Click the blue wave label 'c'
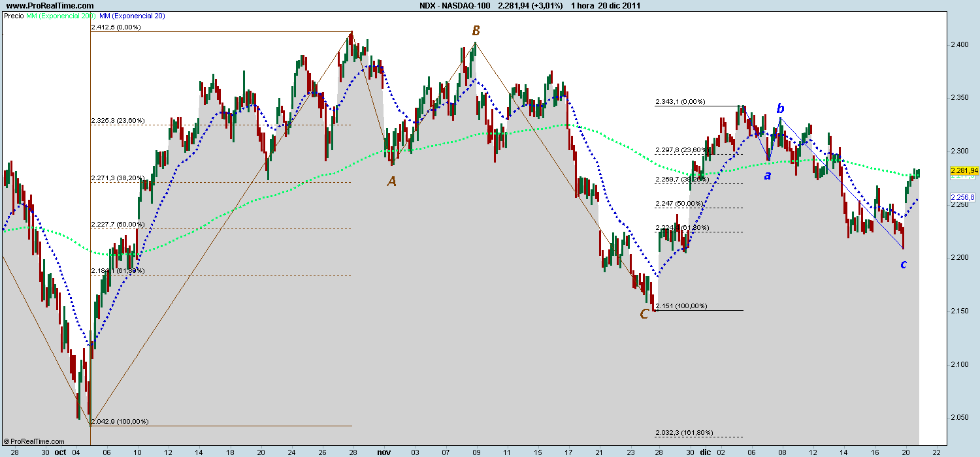This screenshot has width=980, height=457. (903, 264)
